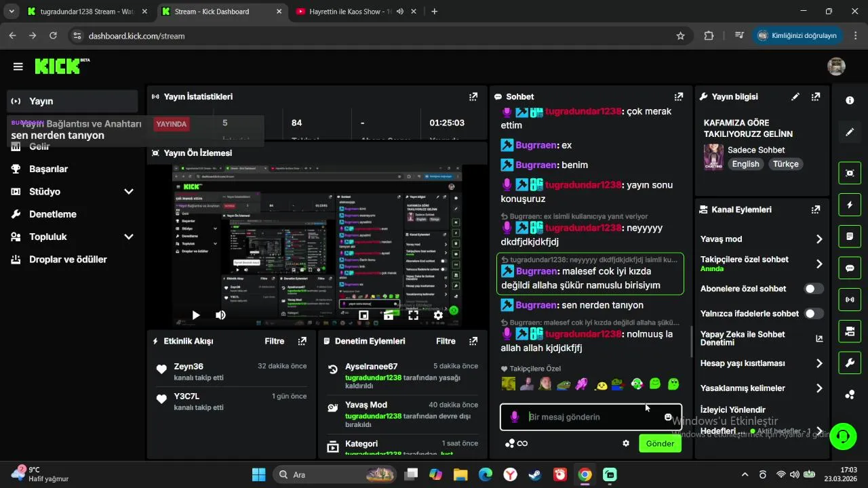This screenshot has height=488, width=868.
Task: Toggle theater mode on stream preview
Action: (x=389, y=315)
